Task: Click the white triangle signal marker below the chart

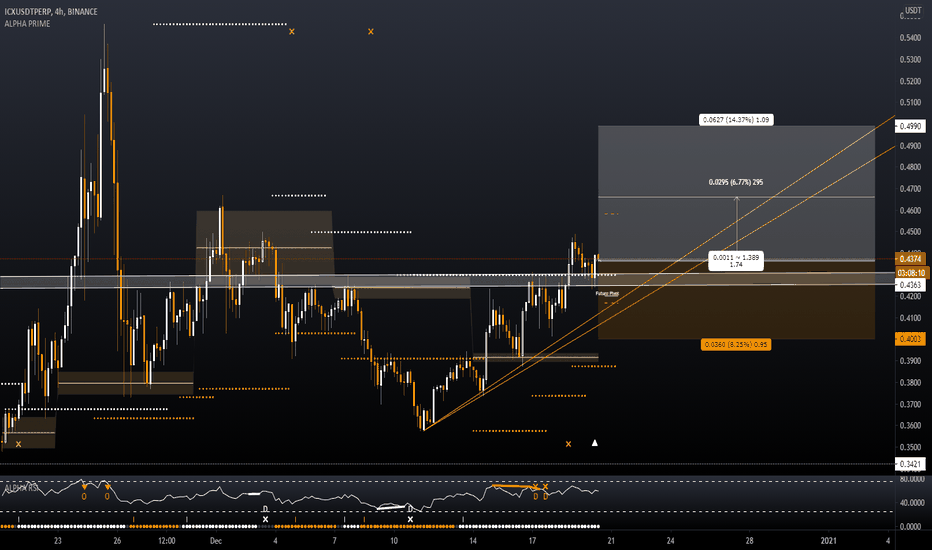Action: point(595,442)
